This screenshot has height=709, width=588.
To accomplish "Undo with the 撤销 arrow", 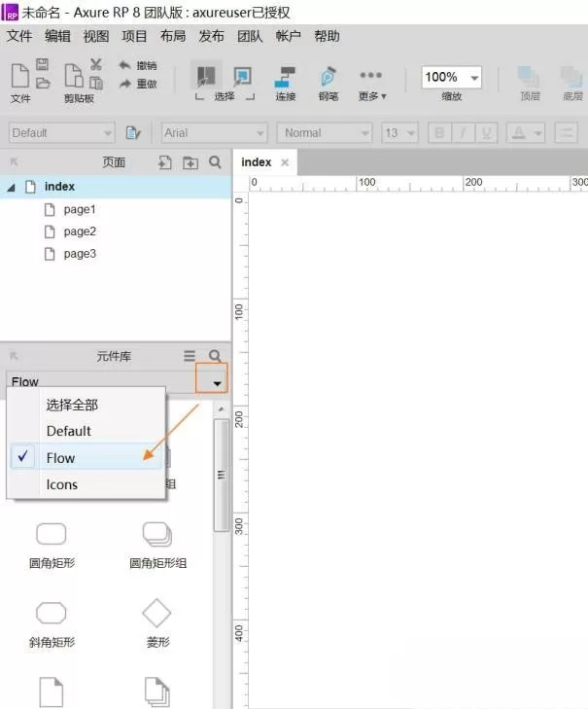I will pos(137,65).
